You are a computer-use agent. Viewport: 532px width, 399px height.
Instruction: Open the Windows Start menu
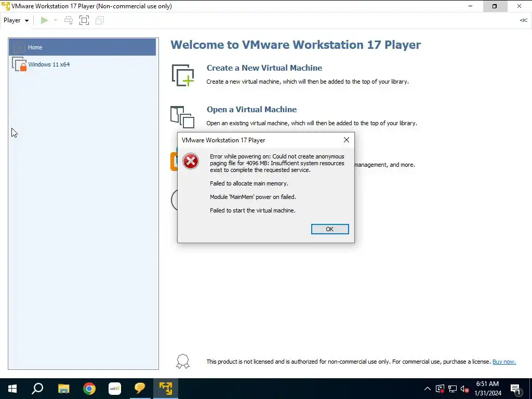point(12,389)
